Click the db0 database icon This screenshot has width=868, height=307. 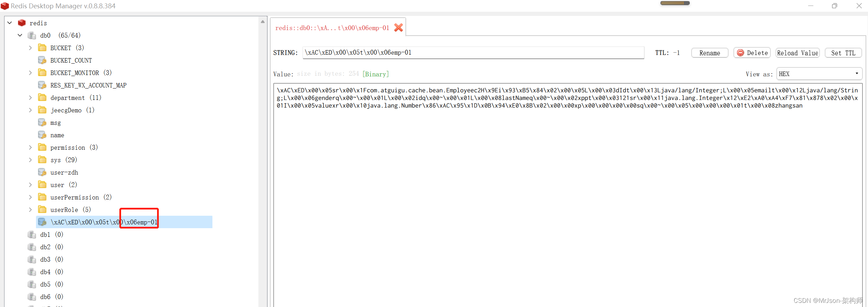click(32, 35)
